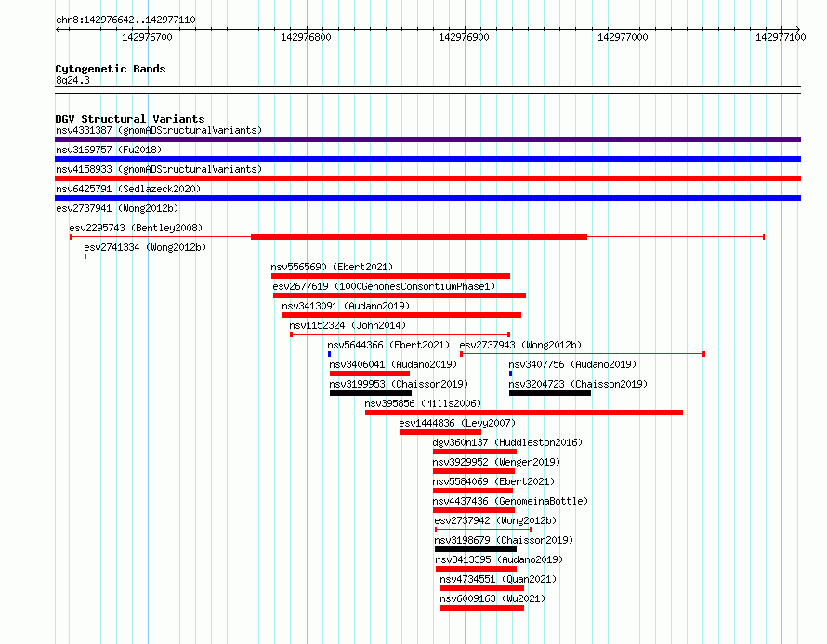Click the red bar under nsv6009163 (Wu2021)

(x=482, y=608)
